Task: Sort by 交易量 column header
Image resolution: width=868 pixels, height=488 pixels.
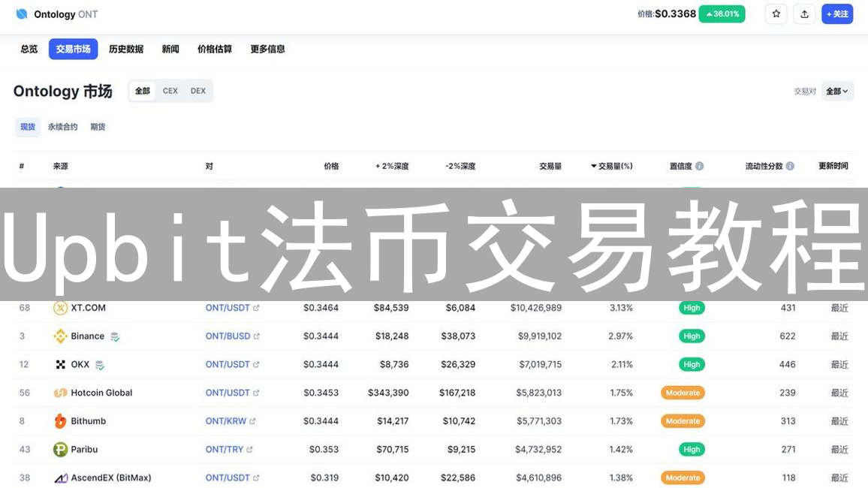Action: [550, 166]
